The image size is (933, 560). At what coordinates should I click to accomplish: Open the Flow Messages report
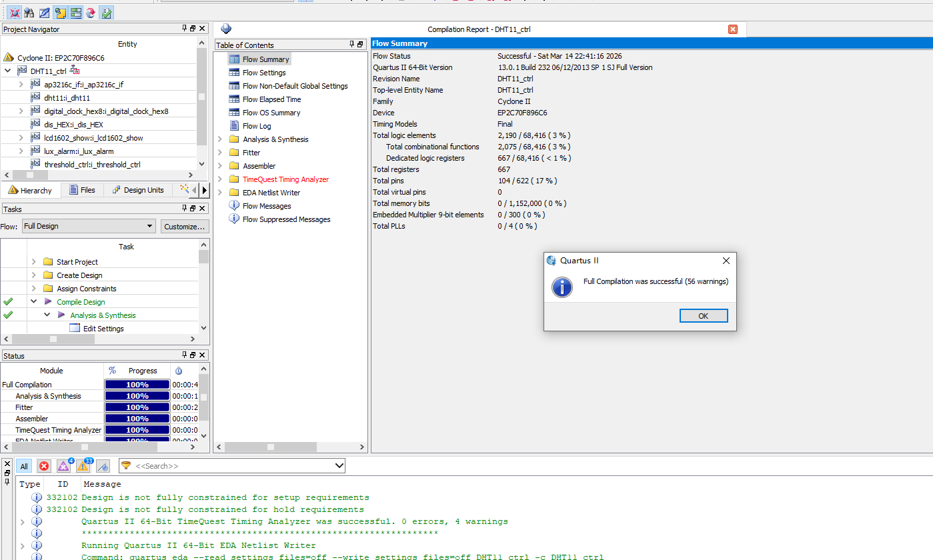coord(267,206)
